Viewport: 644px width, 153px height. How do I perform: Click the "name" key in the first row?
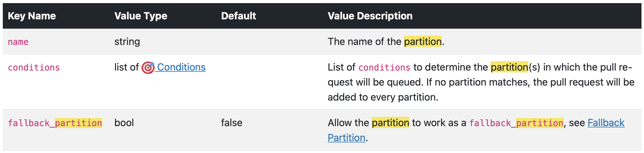18,42
